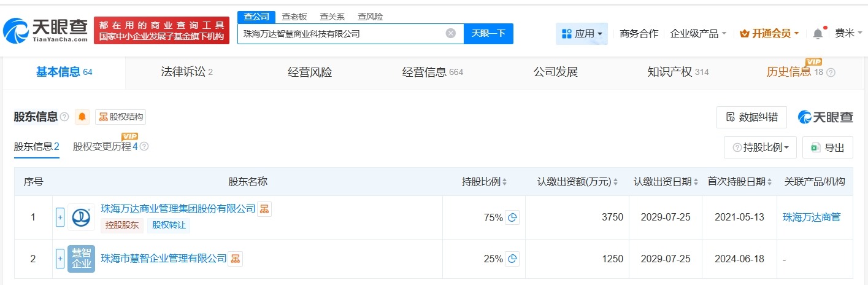Sort by 首次持股日期 column arrows

[x=770, y=182]
